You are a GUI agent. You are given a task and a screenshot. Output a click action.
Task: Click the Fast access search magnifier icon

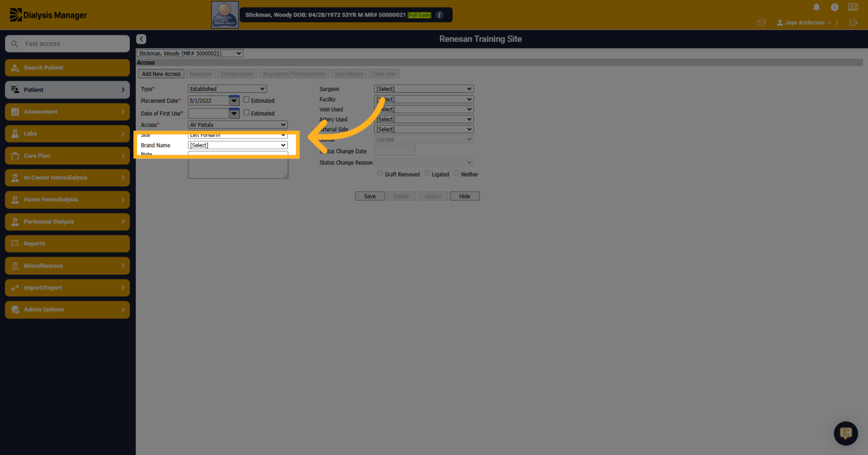pos(14,44)
